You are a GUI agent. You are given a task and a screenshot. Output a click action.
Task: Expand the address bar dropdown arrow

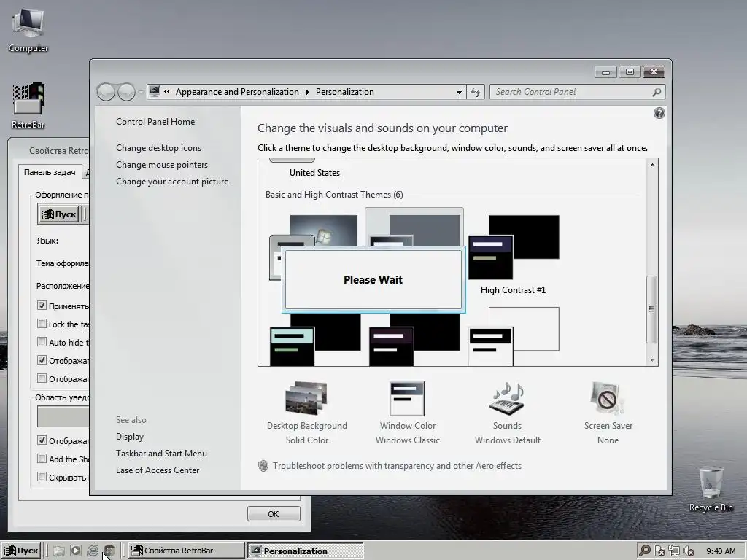pyautogui.click(x=459, y=92)
